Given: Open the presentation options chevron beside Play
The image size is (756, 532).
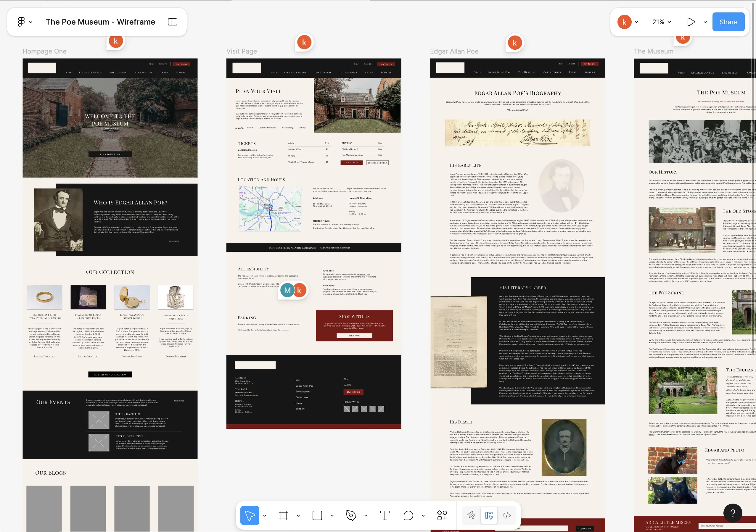Looking at the screenshot, I should [x=705, y=22].
